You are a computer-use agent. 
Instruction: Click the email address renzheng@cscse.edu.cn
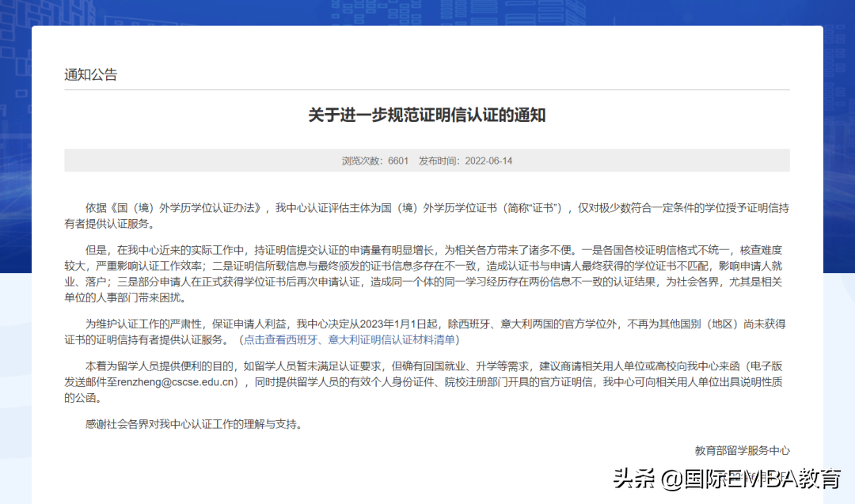pyautogui.click(x=176, y=382)
